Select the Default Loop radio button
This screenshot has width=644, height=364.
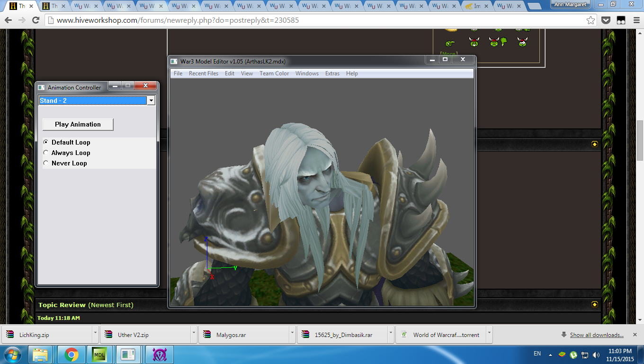46,142
